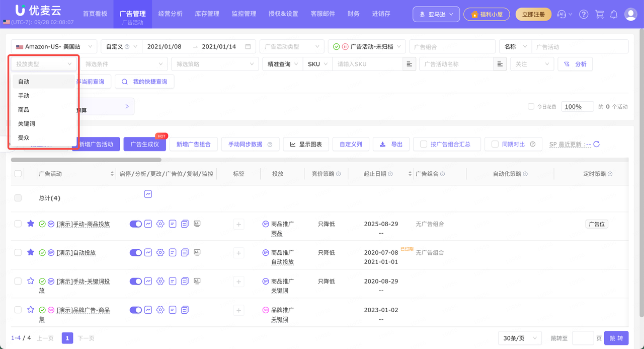Click copy icon for [演示]品牌广告-商品集
This screenshot has width=644, height=349.
185,310
